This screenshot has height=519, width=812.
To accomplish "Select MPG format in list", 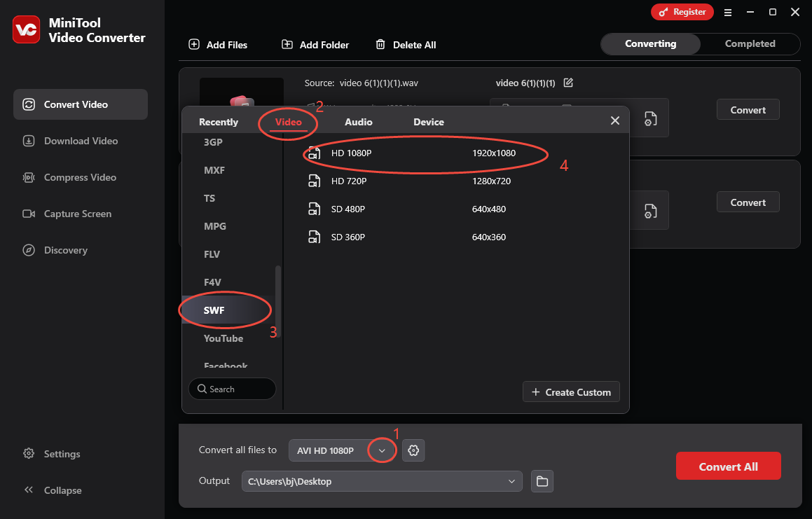I will click(x=215, y=226).
